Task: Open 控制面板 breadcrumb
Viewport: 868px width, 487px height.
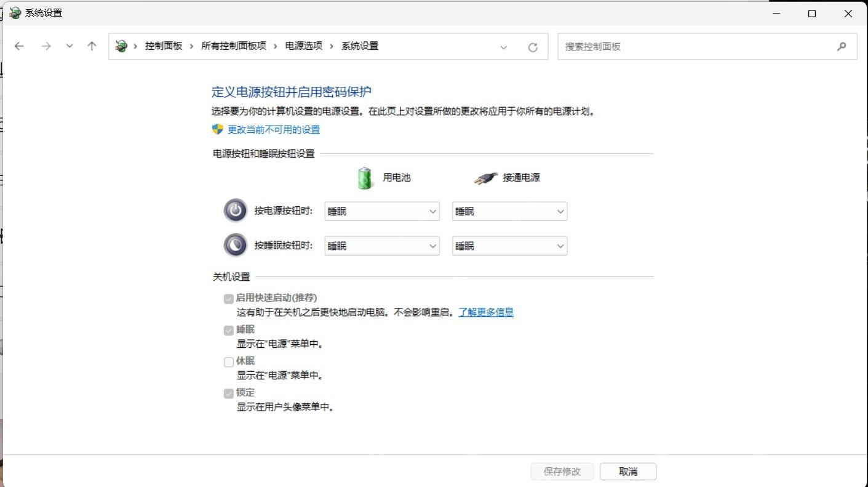Action: (164, 46)
